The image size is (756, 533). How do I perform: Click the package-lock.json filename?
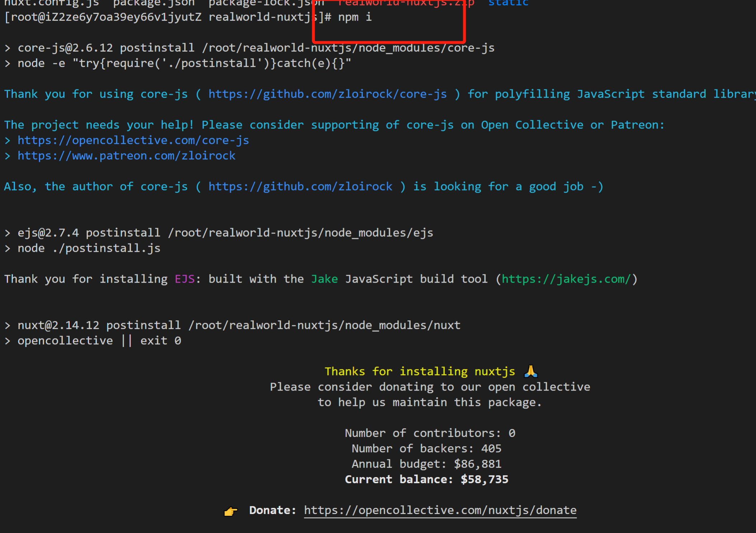click(266, 3)
